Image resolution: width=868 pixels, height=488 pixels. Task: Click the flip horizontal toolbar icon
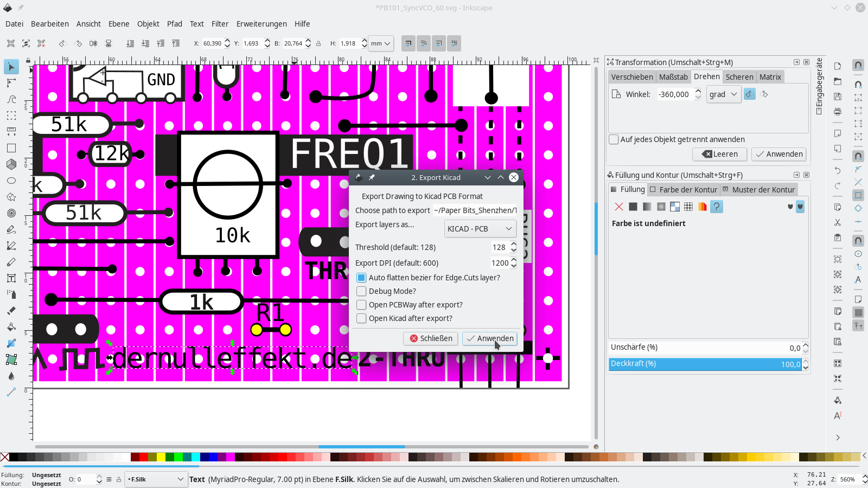(93, 43)
